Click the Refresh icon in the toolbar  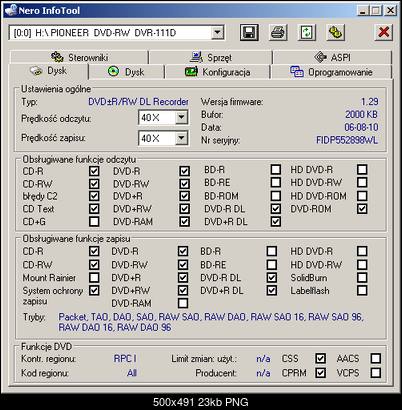click(x=307, y=33)
